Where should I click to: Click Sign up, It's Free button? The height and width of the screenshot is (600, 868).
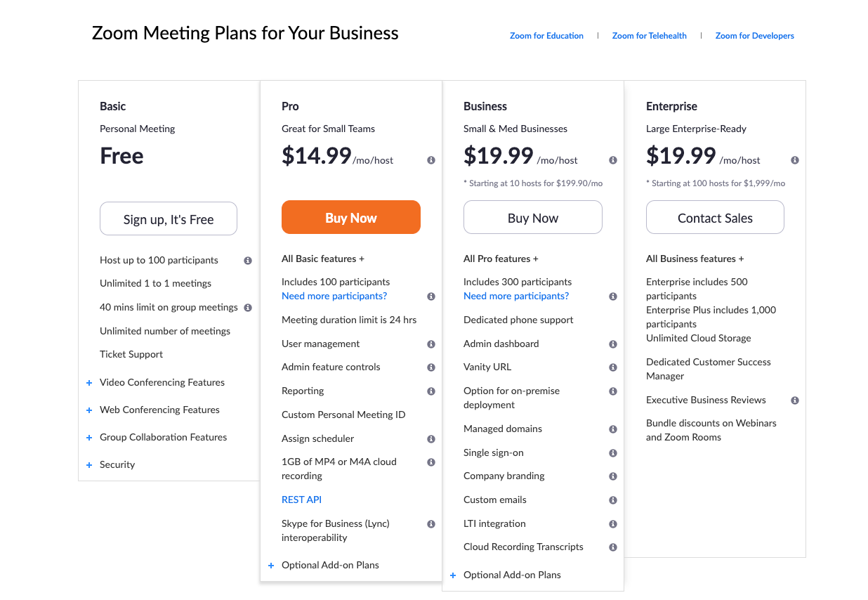pyautogui.click(x=169, y=219)
